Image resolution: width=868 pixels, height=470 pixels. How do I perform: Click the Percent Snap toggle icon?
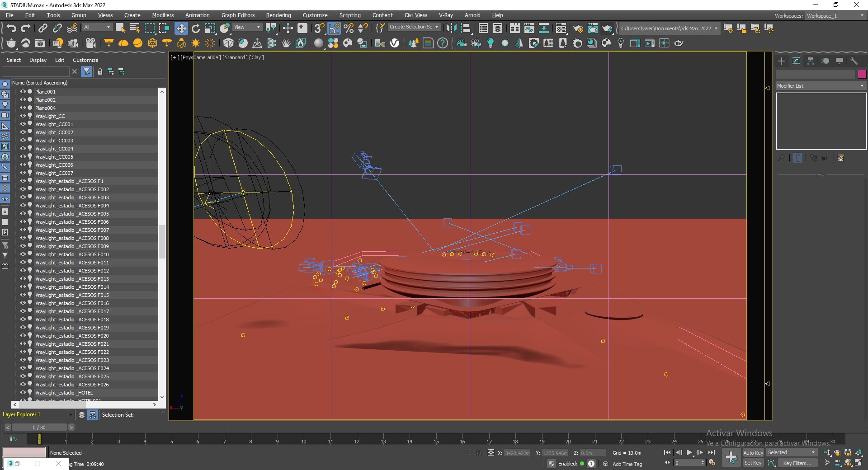[x=349, y=28]
